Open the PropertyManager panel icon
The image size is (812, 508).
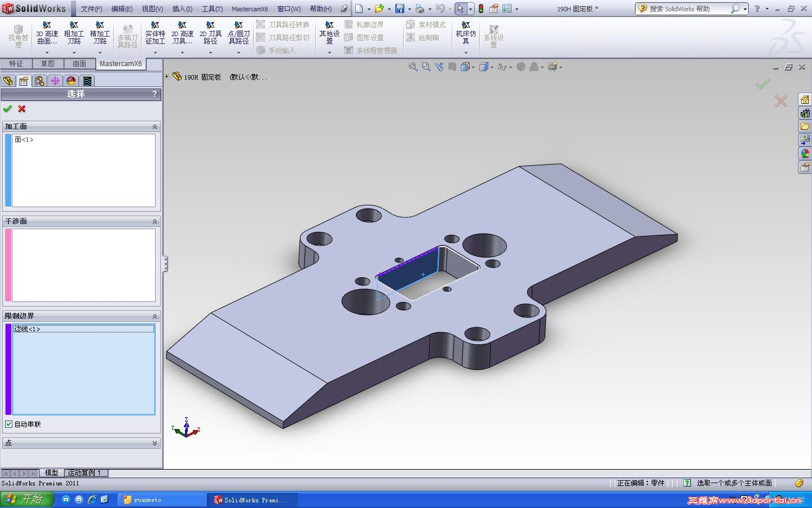point(24,81)
